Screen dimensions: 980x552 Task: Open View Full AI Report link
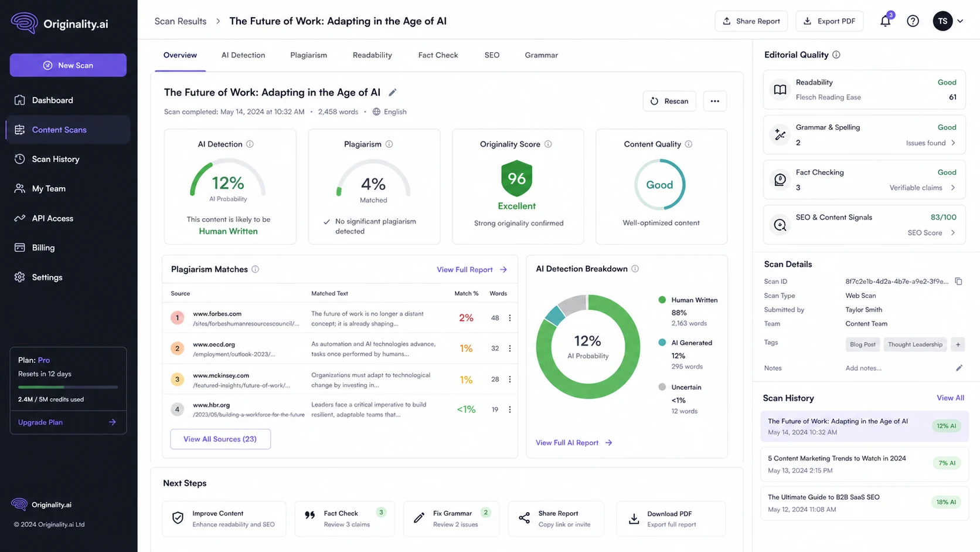574,443
